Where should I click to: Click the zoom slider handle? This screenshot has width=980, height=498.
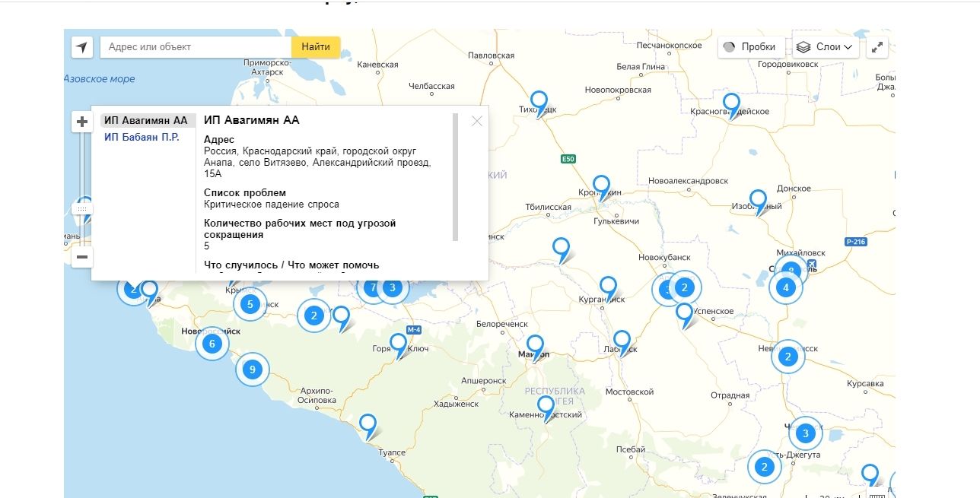coord(82,208)
